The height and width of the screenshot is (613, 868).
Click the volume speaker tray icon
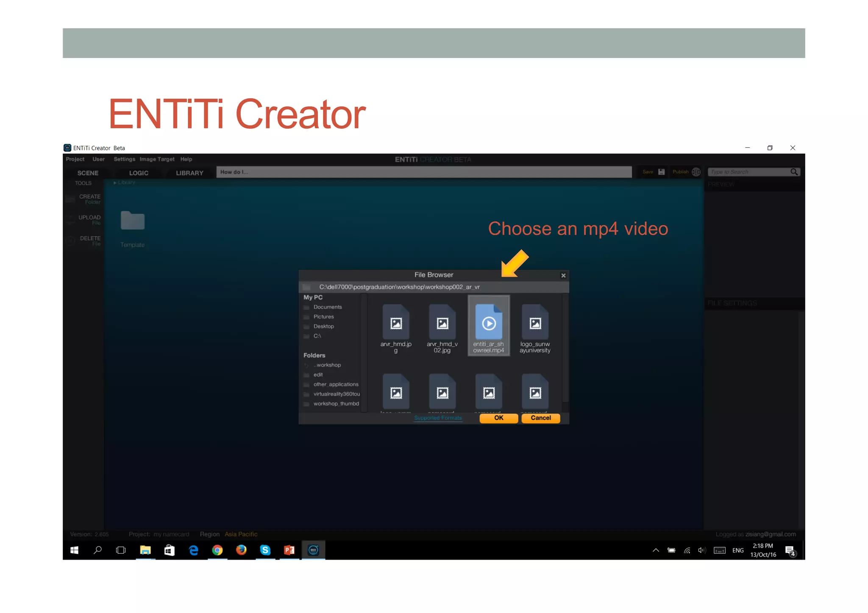(x=702, y=551)
